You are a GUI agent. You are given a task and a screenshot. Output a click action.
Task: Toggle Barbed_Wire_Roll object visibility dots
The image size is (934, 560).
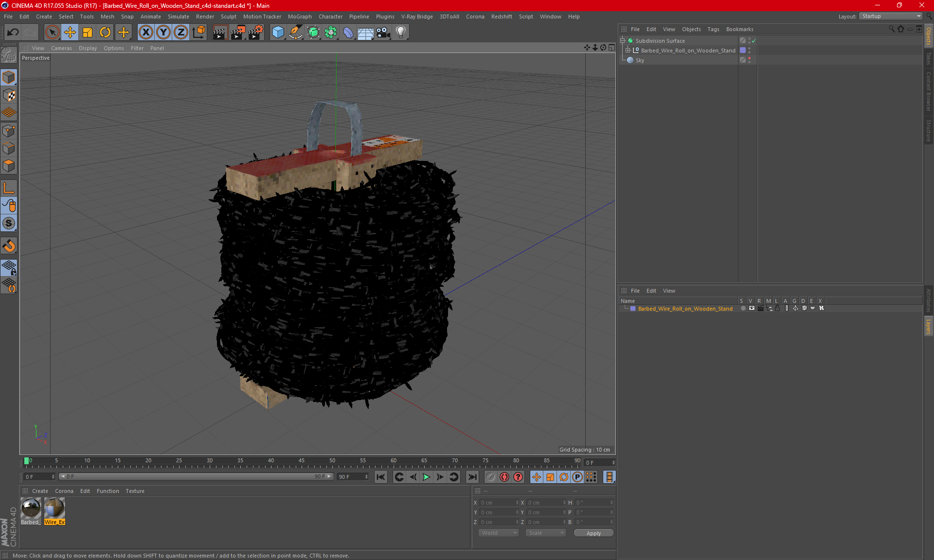(750, 50)
